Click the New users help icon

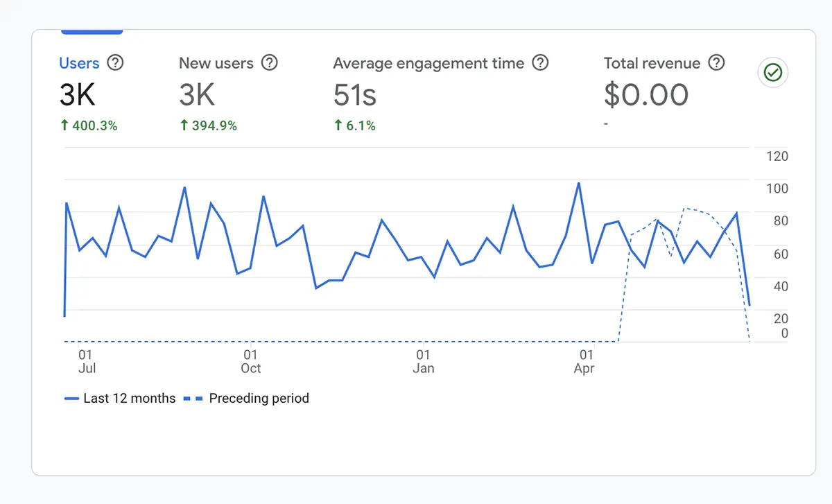click(270, 62)
